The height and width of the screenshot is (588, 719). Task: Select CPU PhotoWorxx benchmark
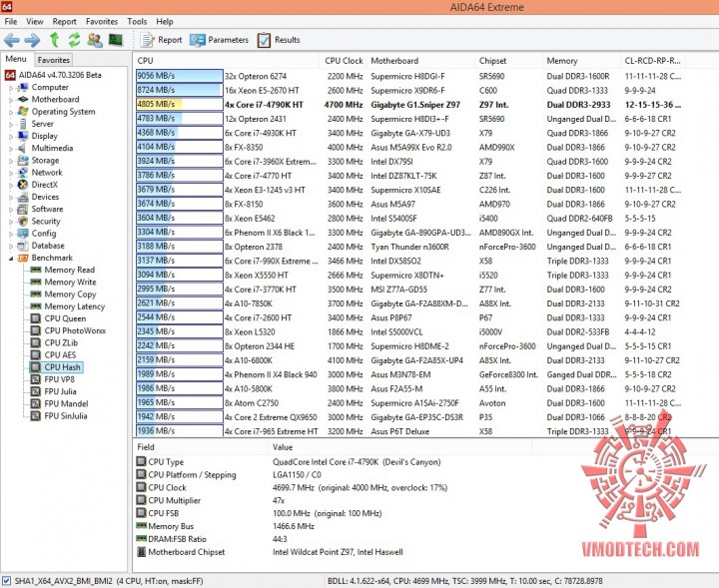coord(75,330)
